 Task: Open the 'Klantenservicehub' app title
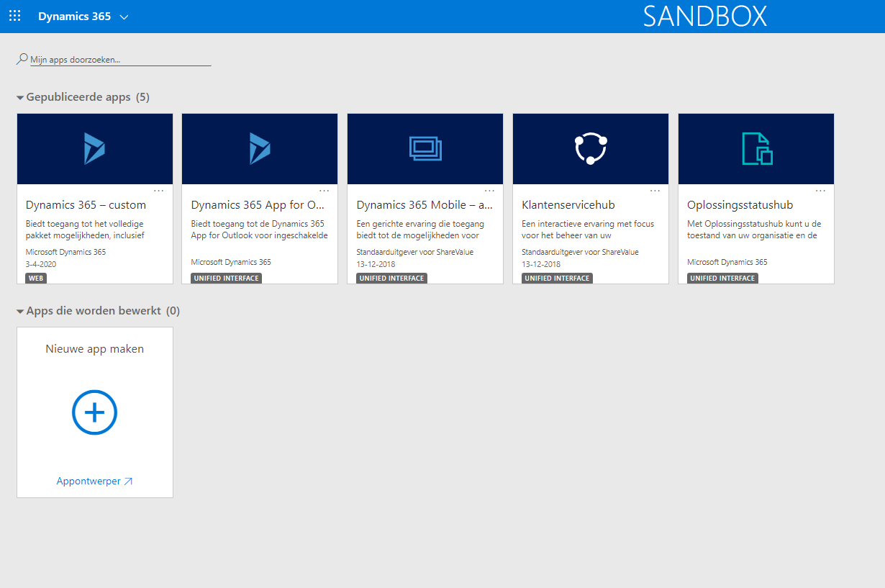point(568,205)
